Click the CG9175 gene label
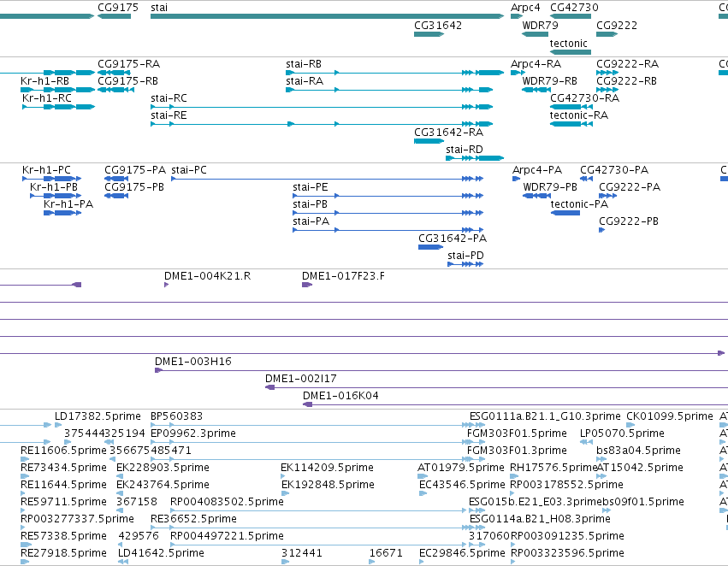 (118, 8)
